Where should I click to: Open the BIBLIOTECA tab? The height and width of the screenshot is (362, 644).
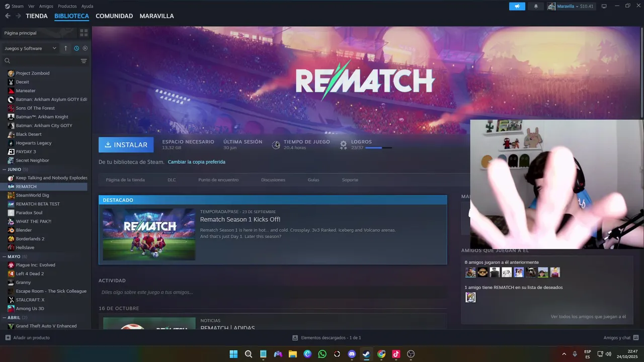coord(71,16)
